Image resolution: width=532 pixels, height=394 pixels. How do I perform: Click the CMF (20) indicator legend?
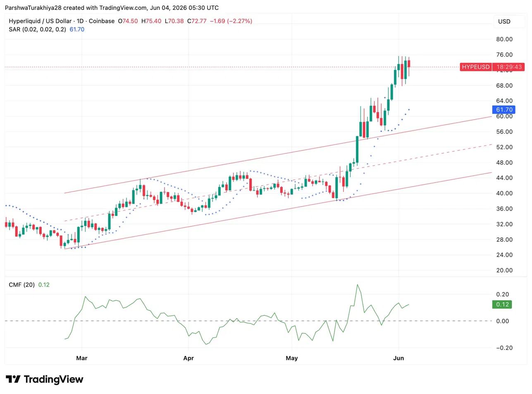22,285
